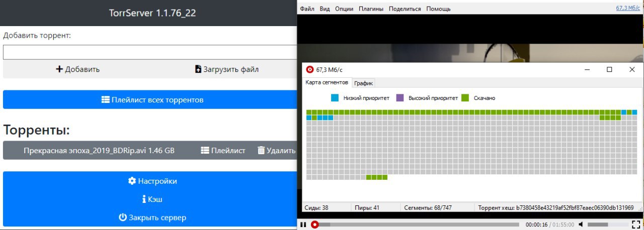This screenshot has height=230, width=644.
Task: Open the Вид menu
Action: tap(325, 9)
